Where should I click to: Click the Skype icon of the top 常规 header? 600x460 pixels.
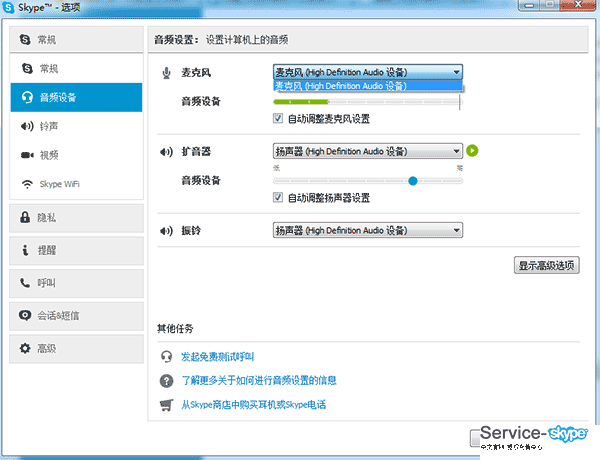click(25, 39)
